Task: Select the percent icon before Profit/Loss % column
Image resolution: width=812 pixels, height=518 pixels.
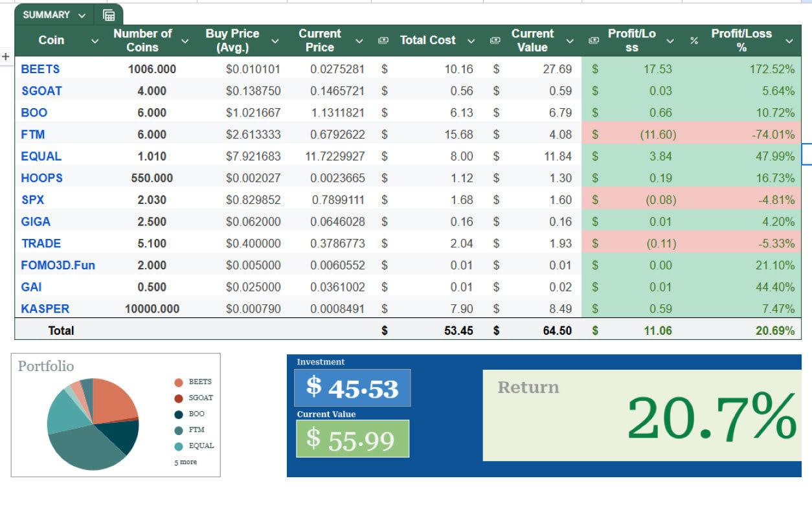Action: 694,40
